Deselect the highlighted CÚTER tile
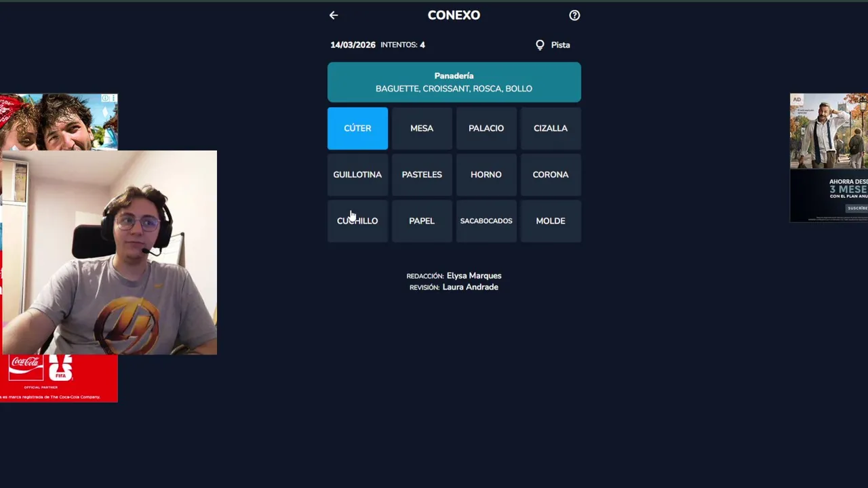Screen dimensions: 868x488 [357, 128]
